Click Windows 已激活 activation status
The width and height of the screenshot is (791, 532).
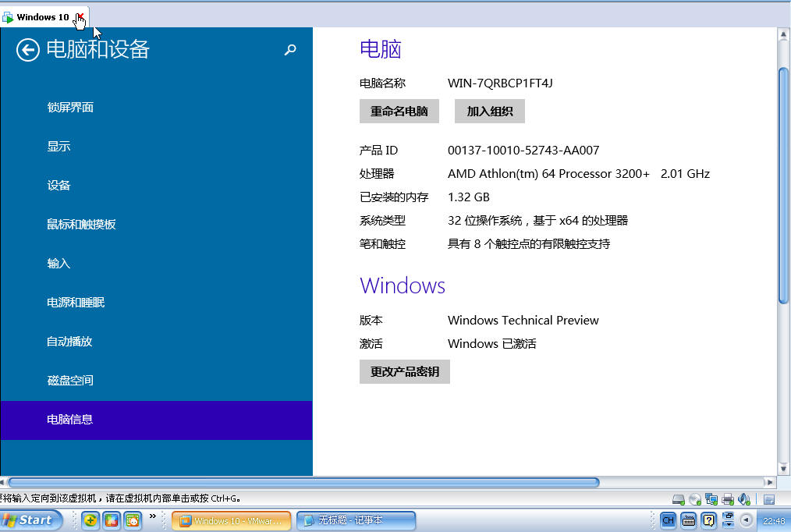tap(492, 344)
